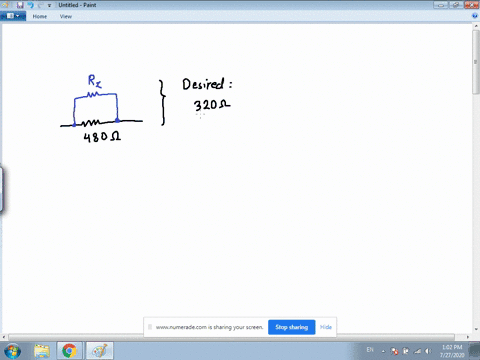
Task: Open the Action Center flag icon
Action: point(395,351)
